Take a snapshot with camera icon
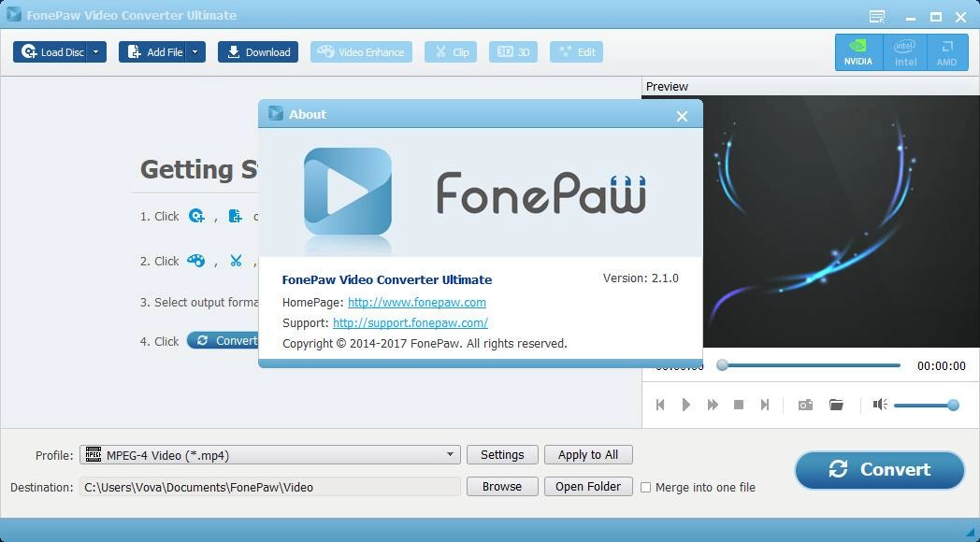 click(x=805, y=405)
